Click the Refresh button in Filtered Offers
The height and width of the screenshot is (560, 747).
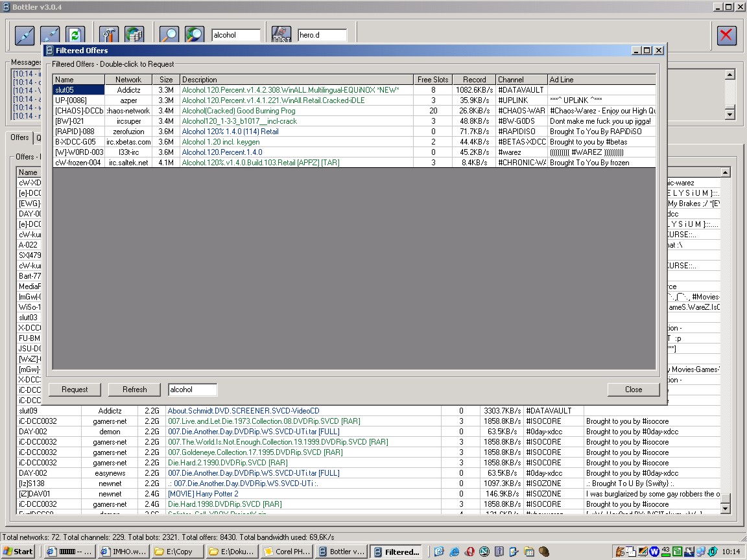click(x=135, y=390)
